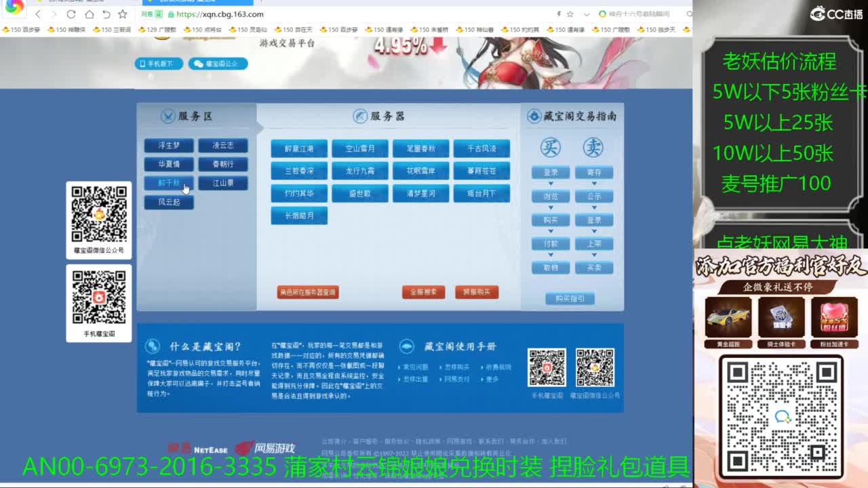Viewport: 868px width, 488px height.
Task: Choose the 暮颜苍苍 server
Action: tap(481, 171)
